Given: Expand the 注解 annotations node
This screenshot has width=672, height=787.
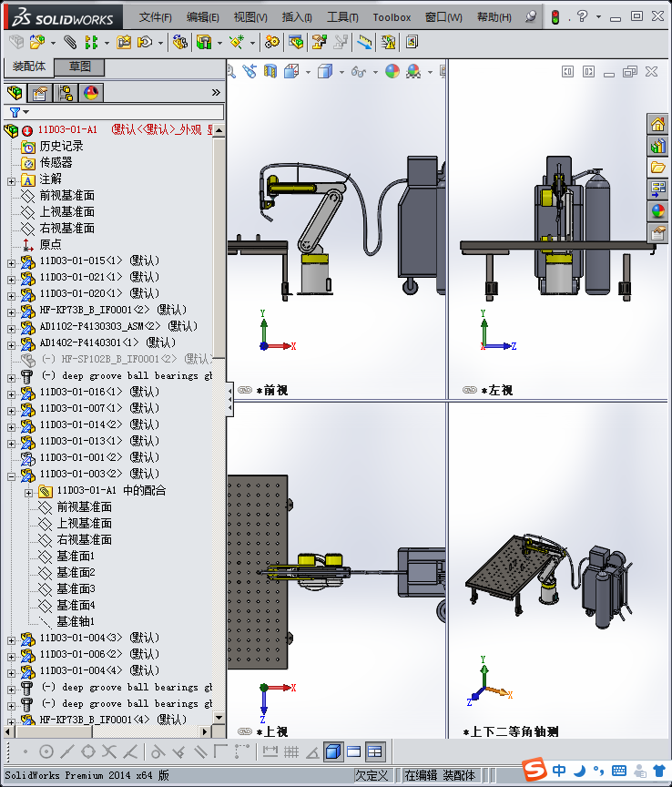Looking at the screenshot, I should [x=12, y=181].
